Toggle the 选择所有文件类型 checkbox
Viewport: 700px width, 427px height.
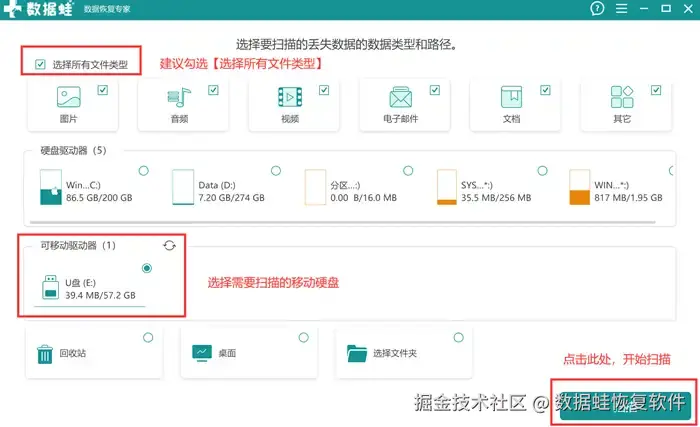pyautogui.click(x=40, y=64)
